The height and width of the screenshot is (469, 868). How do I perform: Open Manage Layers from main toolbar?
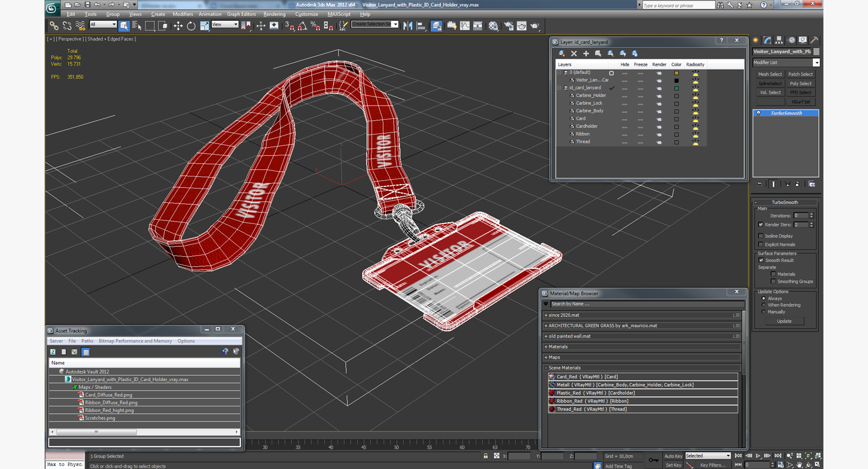(436, 26)
